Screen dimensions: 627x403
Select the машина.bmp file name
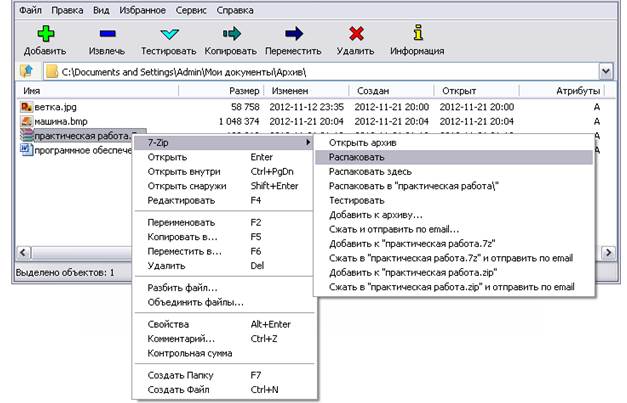[x=61, y=121]
